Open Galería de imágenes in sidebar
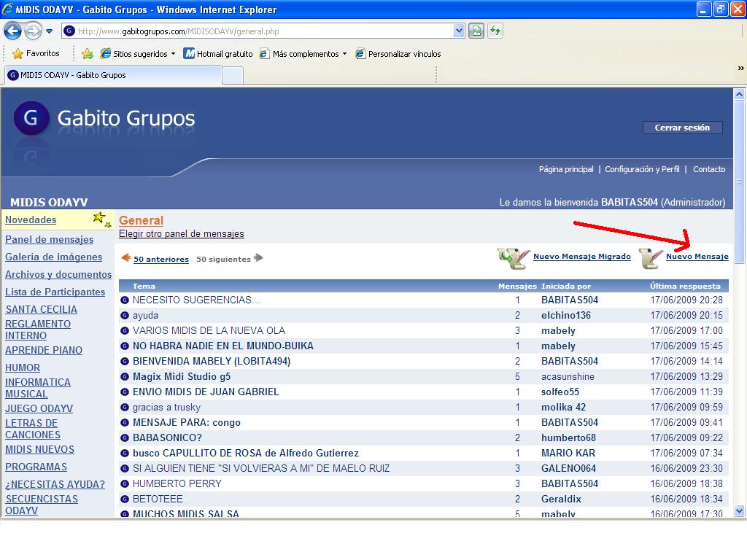Screen dimensions: 747x560 pyautogui.click(x=54, y=257)
